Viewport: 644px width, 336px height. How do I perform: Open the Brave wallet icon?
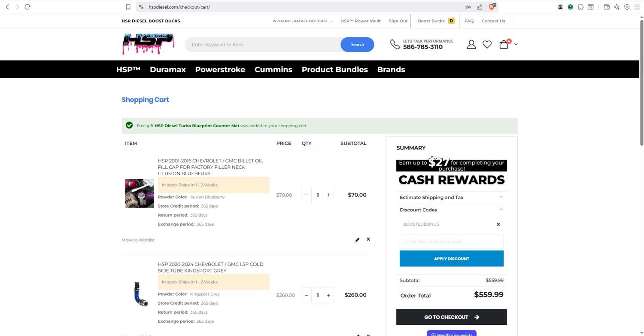pyautogui.click(x=607, y=7)
